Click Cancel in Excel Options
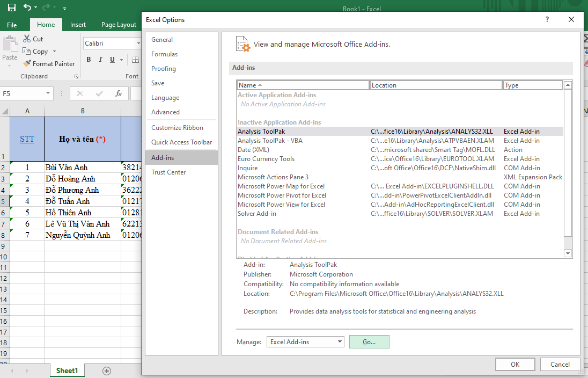Viewport: 588px width, 378px height. click(x=560, y=365)
